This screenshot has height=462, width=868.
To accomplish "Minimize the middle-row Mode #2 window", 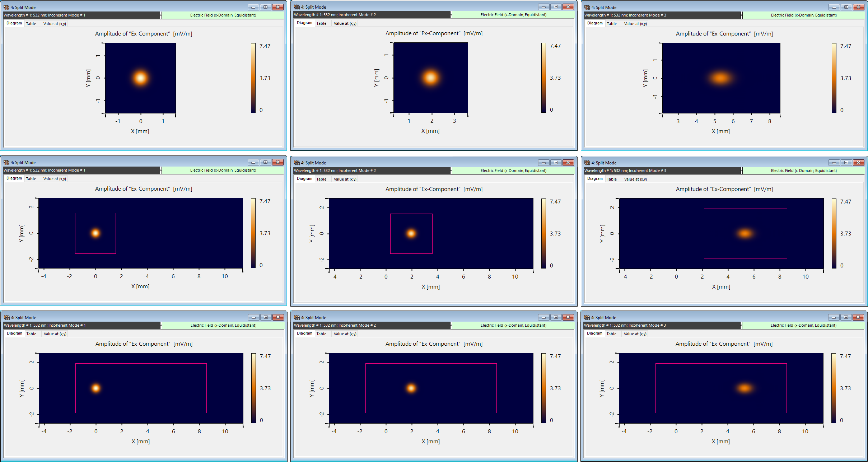I will coord(544,163).
